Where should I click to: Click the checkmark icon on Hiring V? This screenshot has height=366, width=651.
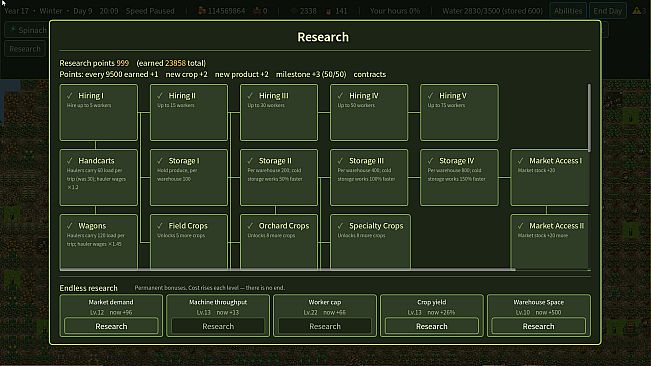tap(430, 96)
